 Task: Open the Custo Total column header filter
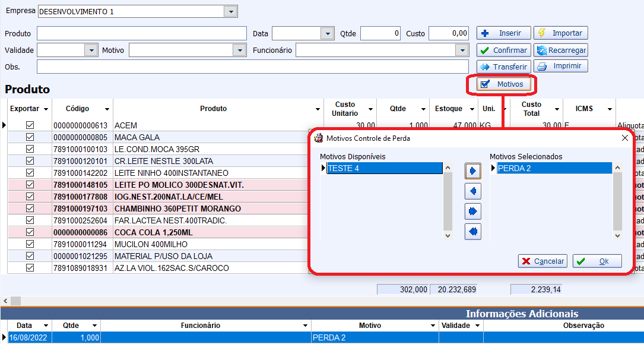point(557,109)
